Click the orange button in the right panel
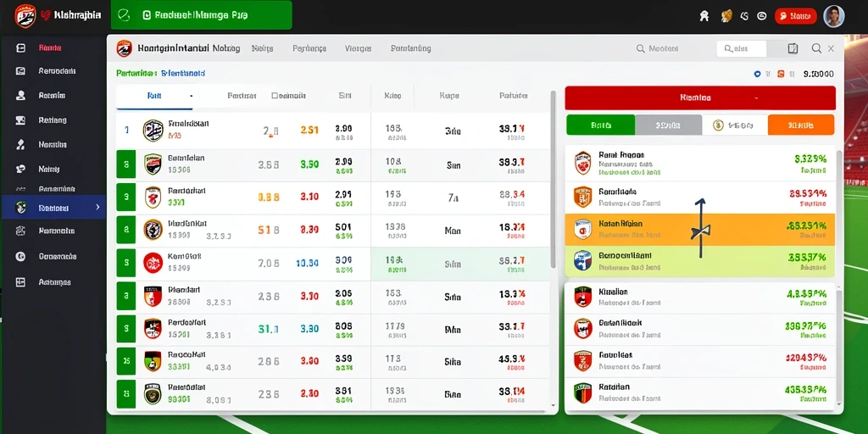Image resolution: width=868 pixels, height=434 pixels. pyautogui.click(x=801, y=125)
